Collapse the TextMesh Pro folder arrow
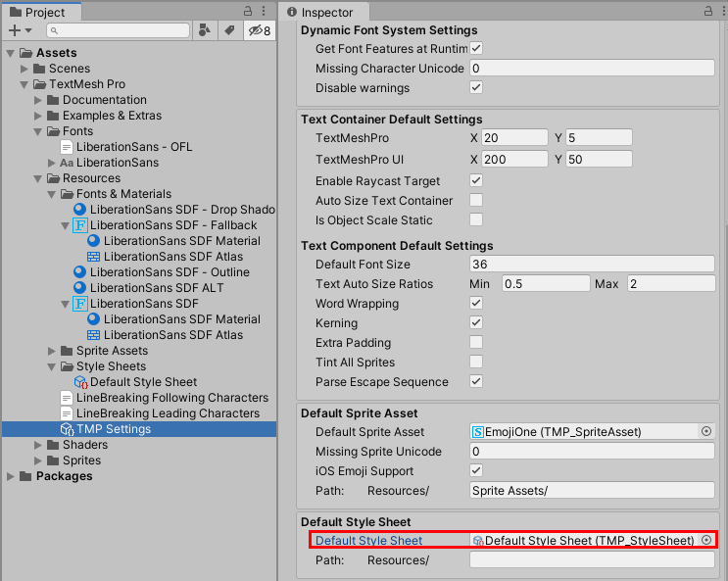The width and height of the screenshot is (728, 581). 25,84
